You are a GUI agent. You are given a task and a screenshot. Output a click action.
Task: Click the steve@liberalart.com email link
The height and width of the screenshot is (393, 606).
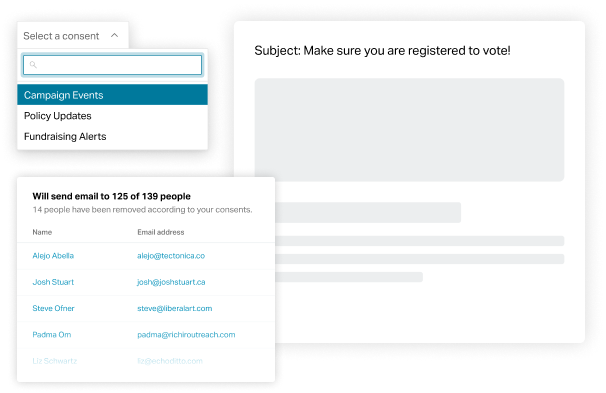tap(175, 308)
